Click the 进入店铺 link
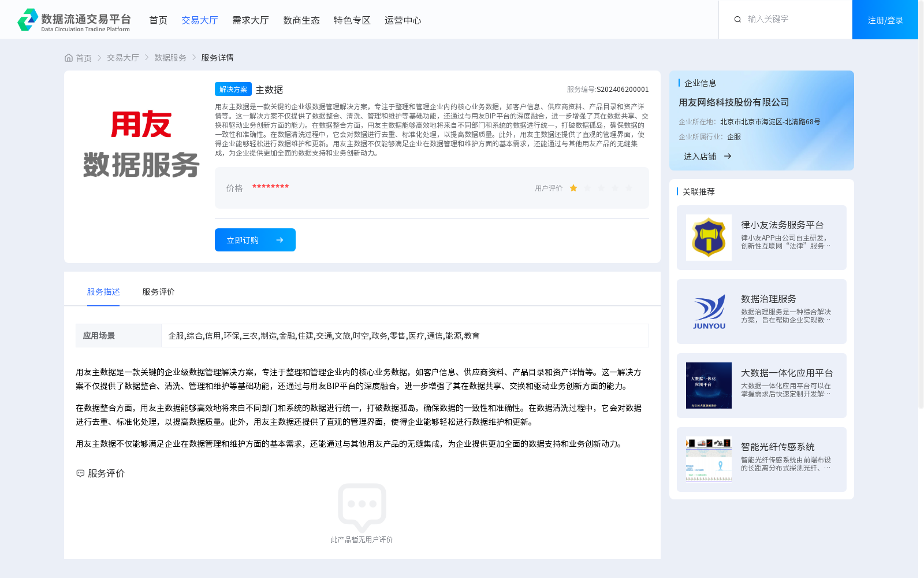 pyautogui.click(x=700, y=156)
